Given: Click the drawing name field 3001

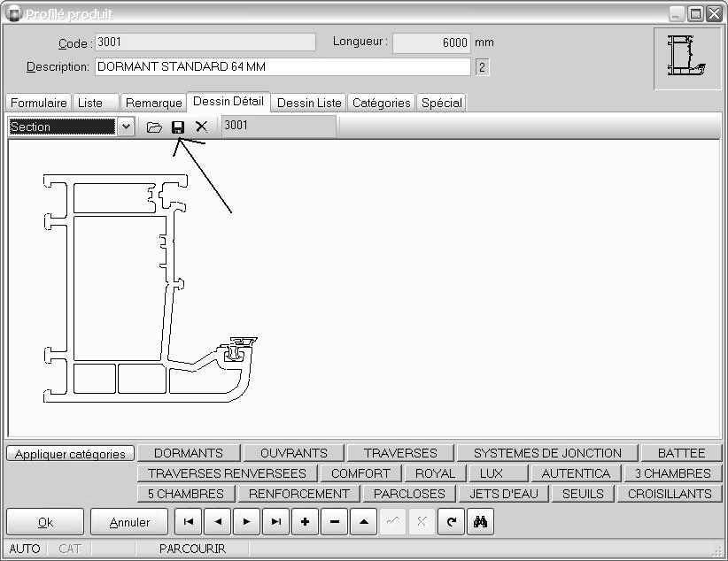Looking at the screenshot, I should pos(279,126).
